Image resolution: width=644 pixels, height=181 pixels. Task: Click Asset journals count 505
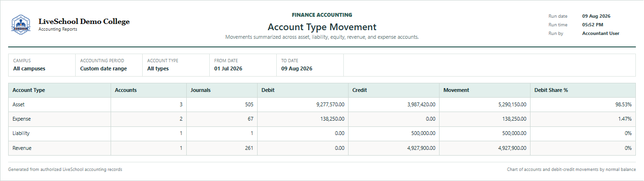coord(249,104)
